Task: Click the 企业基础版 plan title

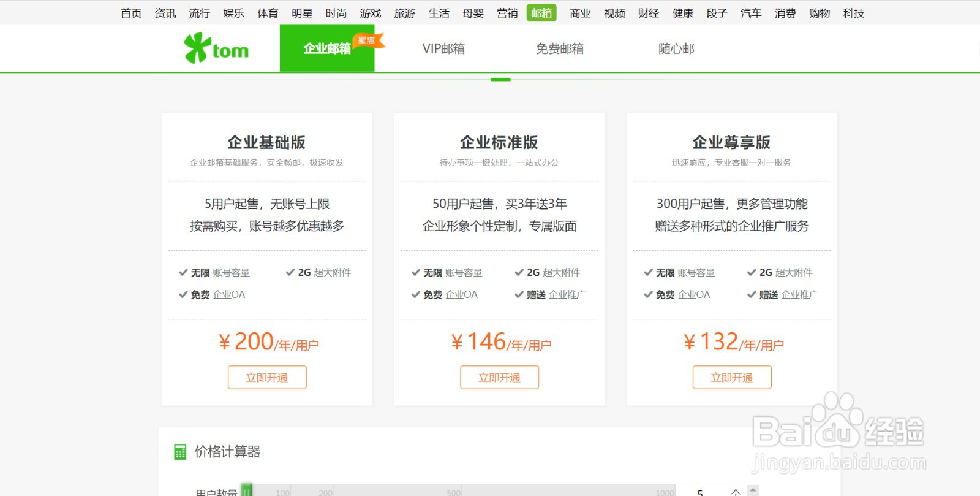Action: [266, 142]
